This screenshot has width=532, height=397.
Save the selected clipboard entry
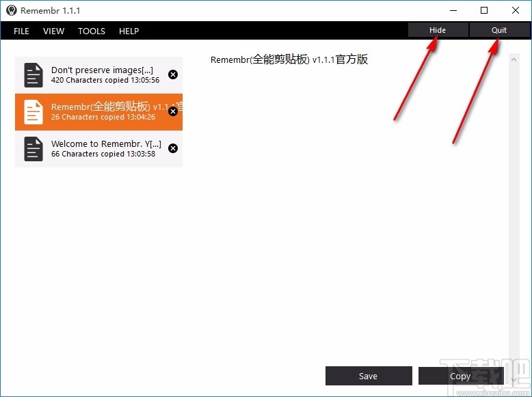click(x=369, y=376)
